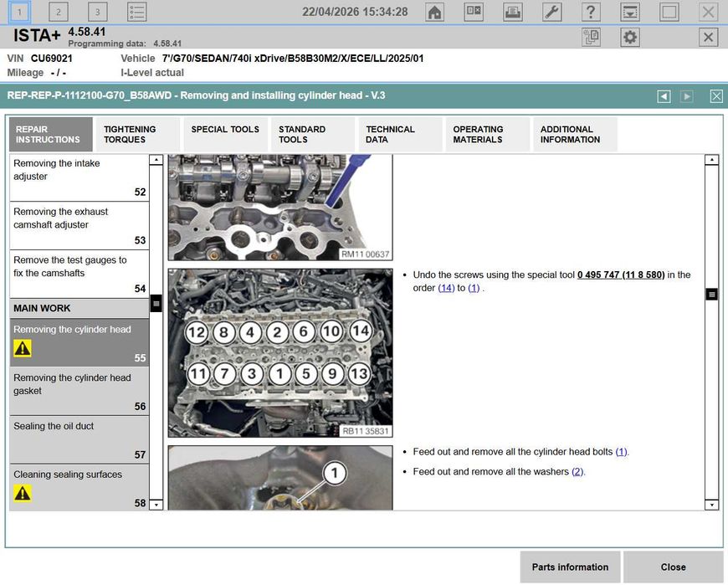This screenshot has width=728, height=585.
Task: Select step 55 Removing the cylinder head
Action: [x=79, y=342]
